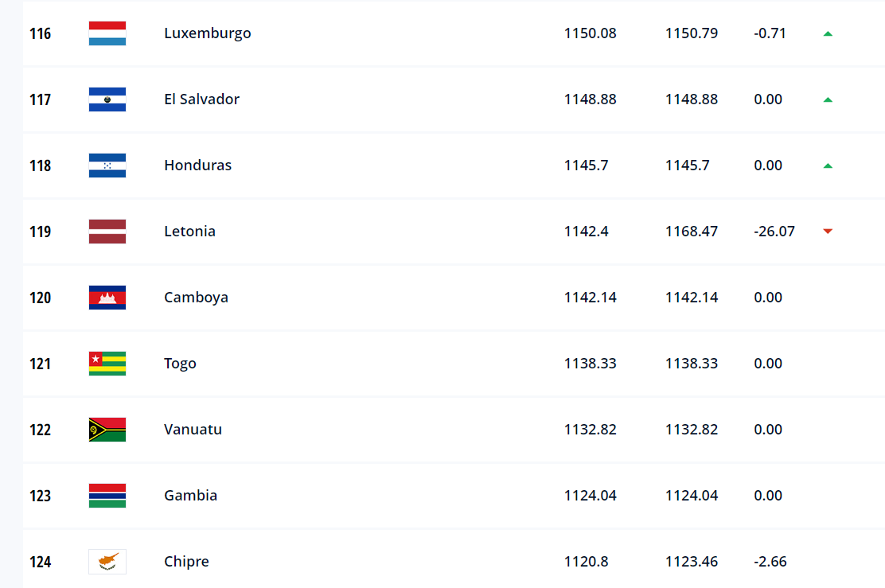Click the Togo flag icon

[107, 364]
